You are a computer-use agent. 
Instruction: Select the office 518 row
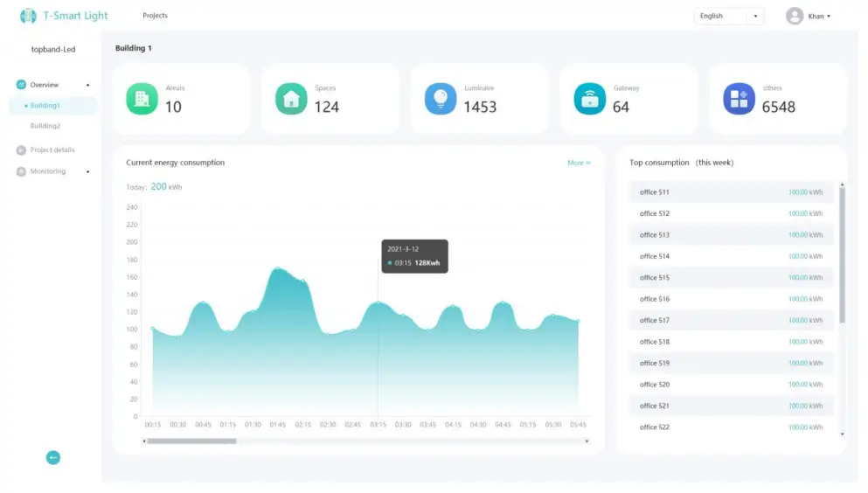[731, 342]
